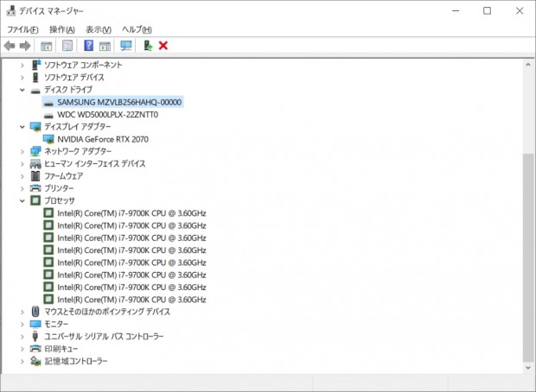
Task: Click the NVIDIA GeForce RTX 2070 device icon
Action: pos(48,139)
